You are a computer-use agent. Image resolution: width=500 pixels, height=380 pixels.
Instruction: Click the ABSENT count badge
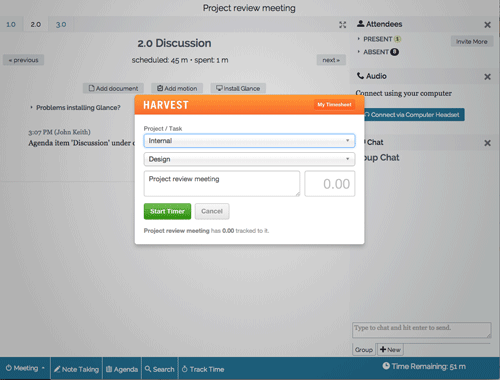(x=394, y=52)
